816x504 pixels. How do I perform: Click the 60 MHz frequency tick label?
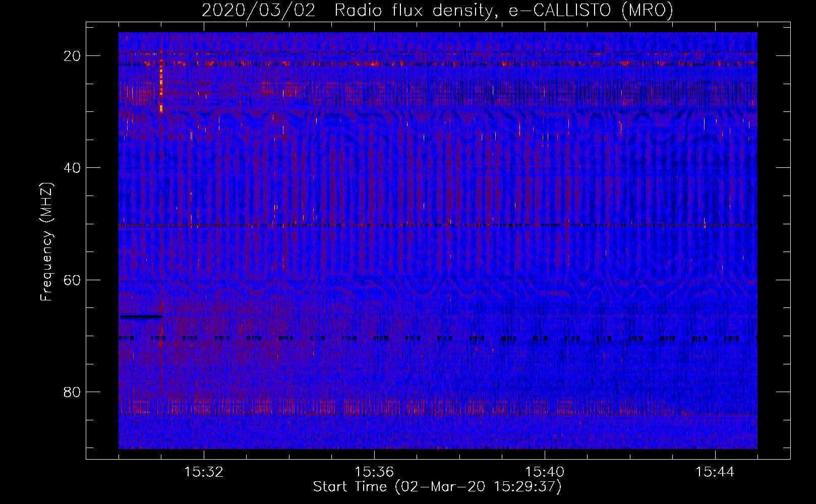click(72, 280)
